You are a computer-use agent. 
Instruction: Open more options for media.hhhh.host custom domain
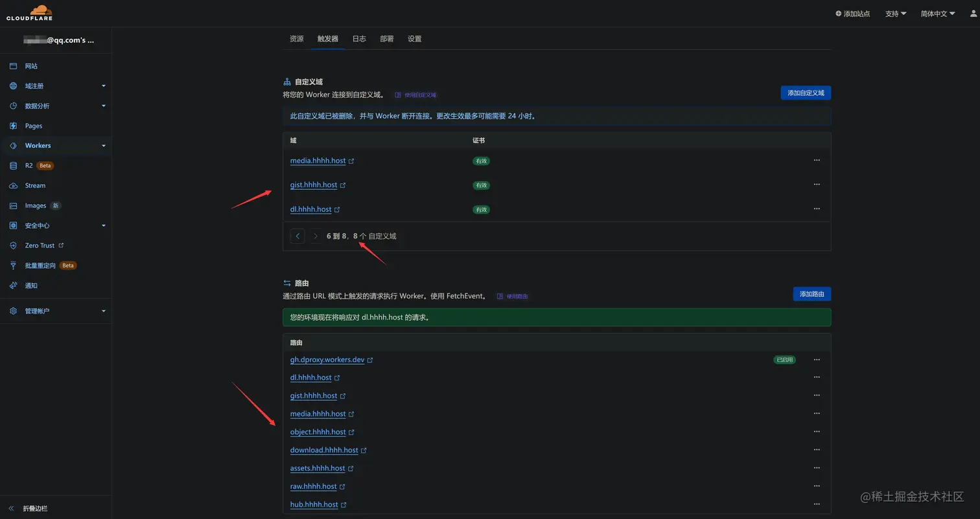tap(817, 160)
